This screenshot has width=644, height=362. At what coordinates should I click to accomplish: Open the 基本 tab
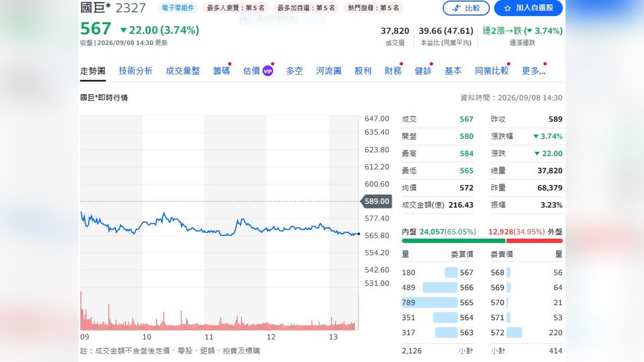point(453,71)
